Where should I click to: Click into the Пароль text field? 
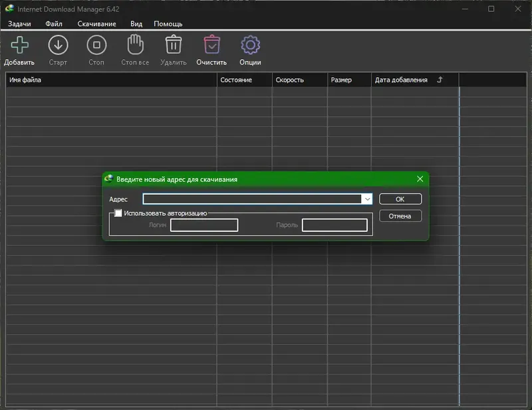[334, 225]
